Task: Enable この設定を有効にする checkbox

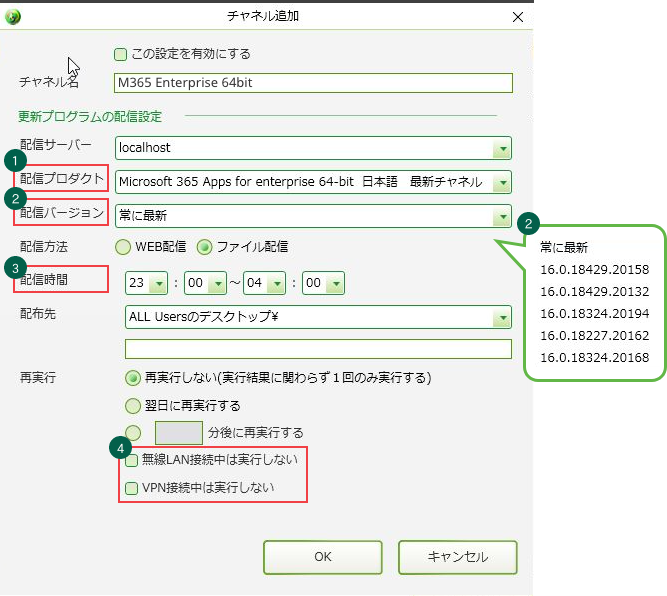Action: (120, 54)
